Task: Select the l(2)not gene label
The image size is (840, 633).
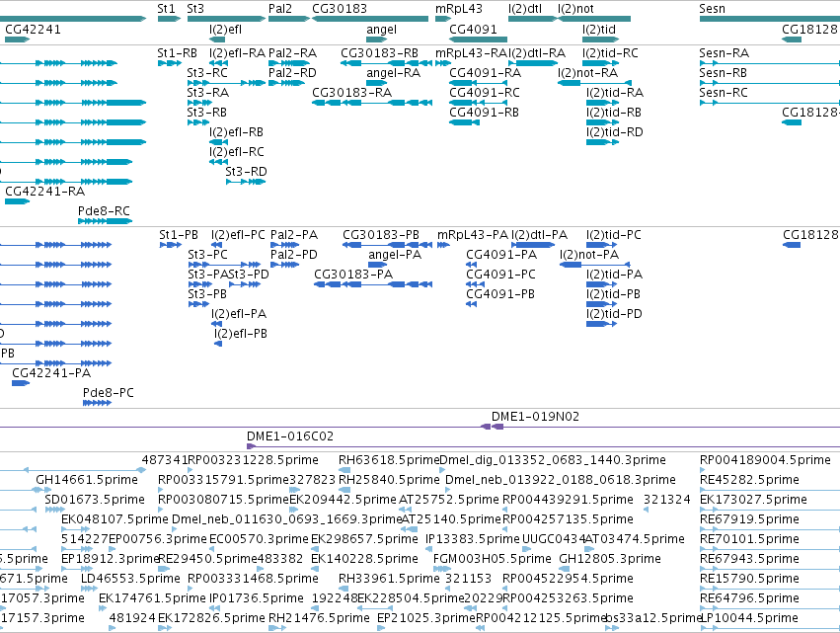Action: pos(575,9)
